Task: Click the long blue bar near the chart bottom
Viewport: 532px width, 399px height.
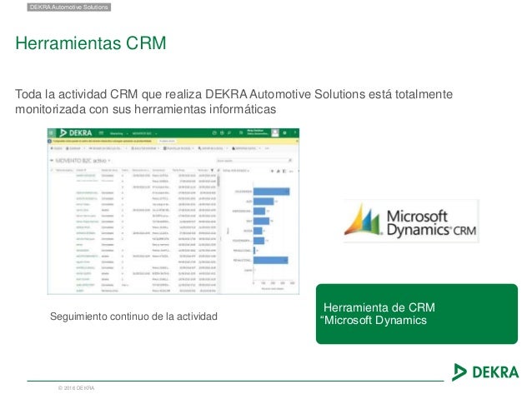Action: pos(270,260)
